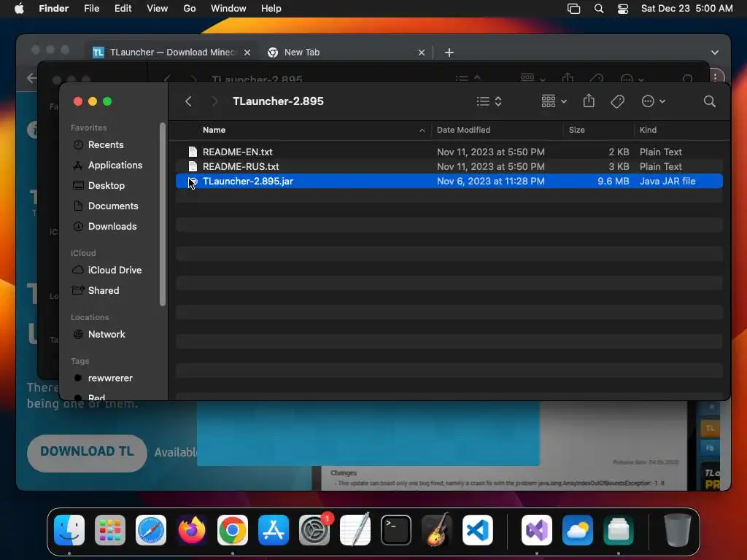Screen dimensions: 747x560
Task: Open iCloud Drive in the sidebar
Action: click(115, 270)
